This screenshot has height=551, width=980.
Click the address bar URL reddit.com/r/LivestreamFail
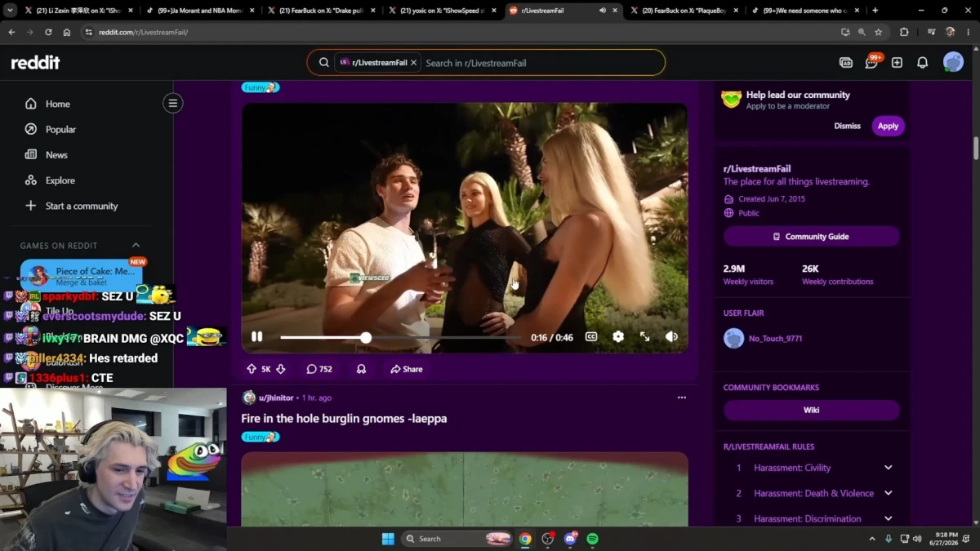(x=144, y=32)
